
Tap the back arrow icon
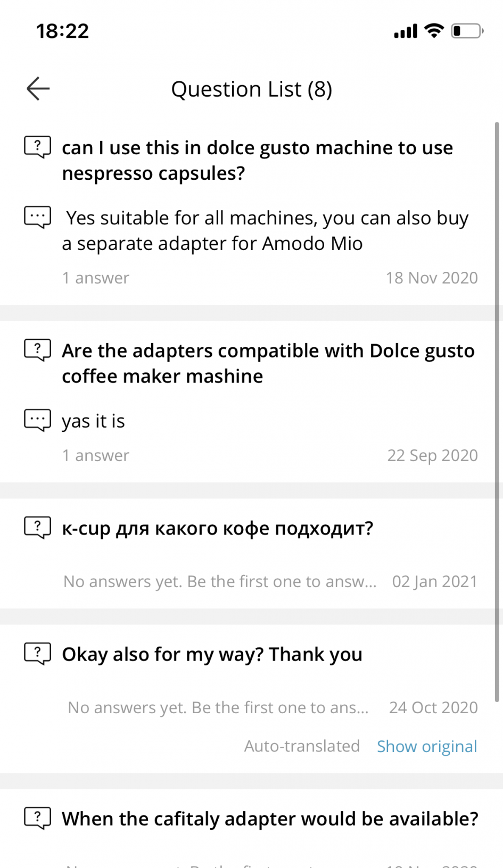38,88
